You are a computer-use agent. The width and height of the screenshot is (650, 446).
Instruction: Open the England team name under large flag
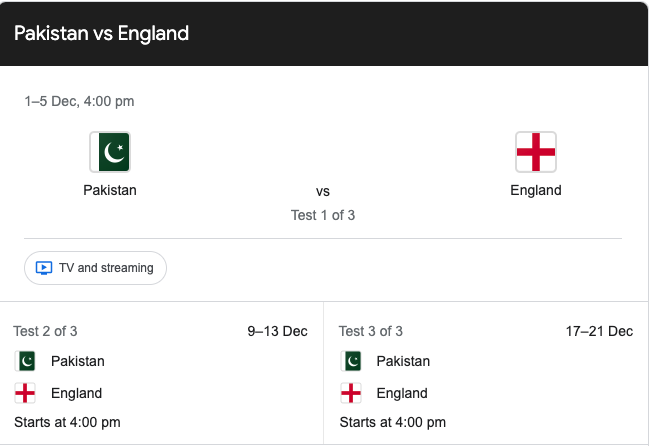click(536, 190)
